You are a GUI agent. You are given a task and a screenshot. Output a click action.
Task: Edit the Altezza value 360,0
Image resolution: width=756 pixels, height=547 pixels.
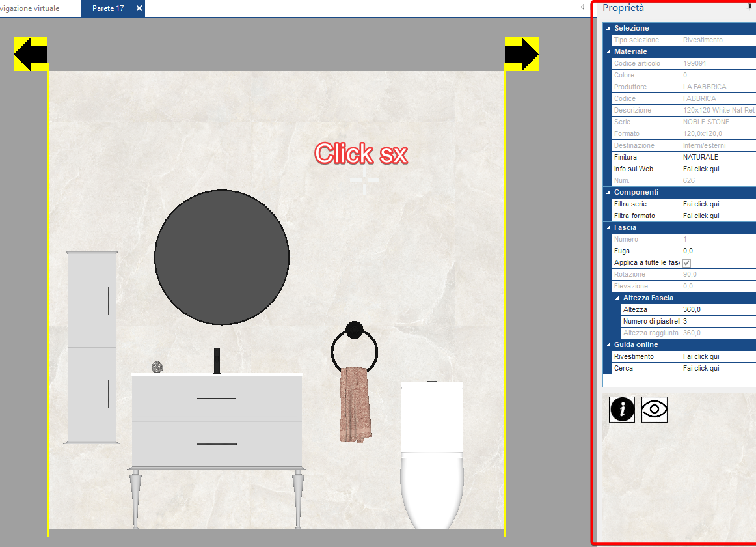click(x=718, y=309)
